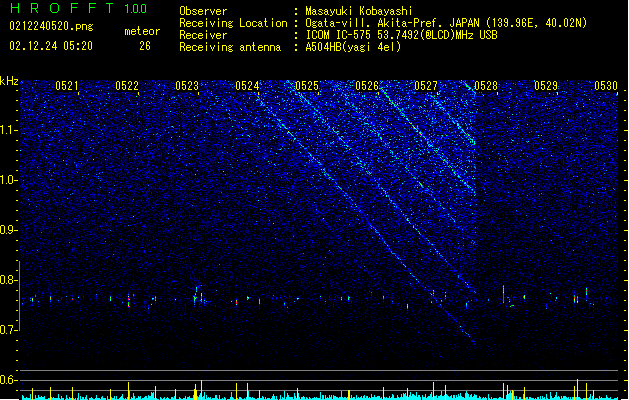Click time marker 0530
This screenshot has width=629, height=400.
coord(606,85)
